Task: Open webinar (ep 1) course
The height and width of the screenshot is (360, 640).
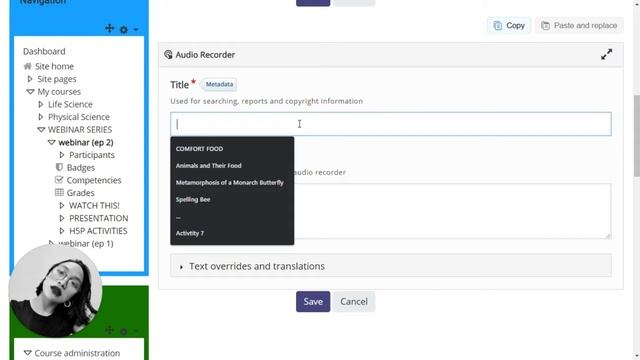Action: [x=86, y=243]
